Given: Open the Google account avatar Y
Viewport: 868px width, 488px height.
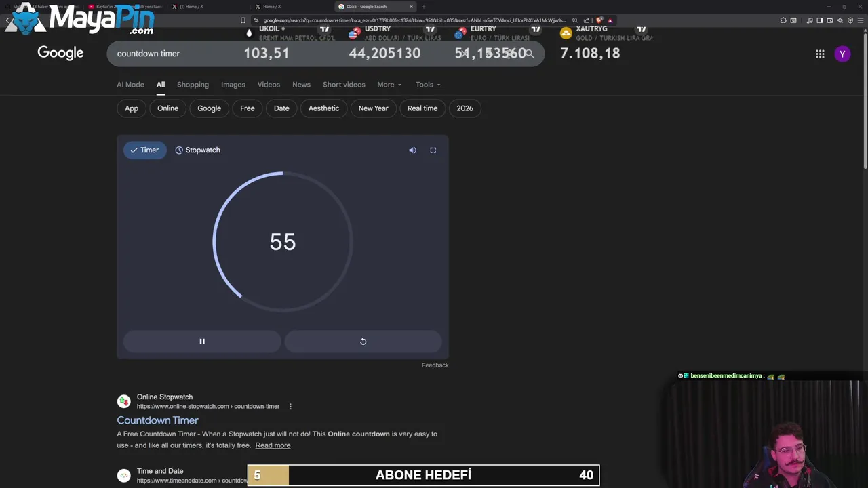Looking at the screenshot, I should (842, 54).
